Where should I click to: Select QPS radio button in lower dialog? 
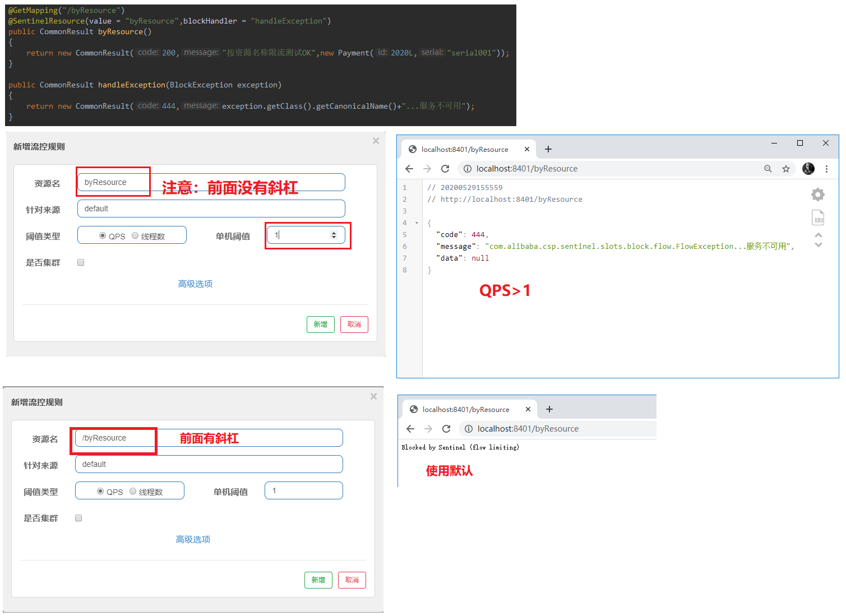(100, 492)
